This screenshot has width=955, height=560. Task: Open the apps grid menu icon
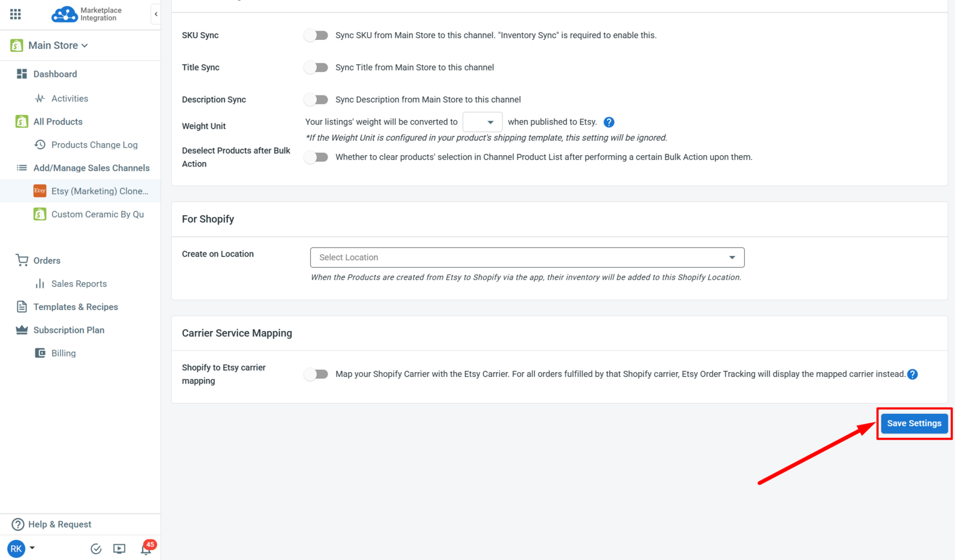[16, 14]
